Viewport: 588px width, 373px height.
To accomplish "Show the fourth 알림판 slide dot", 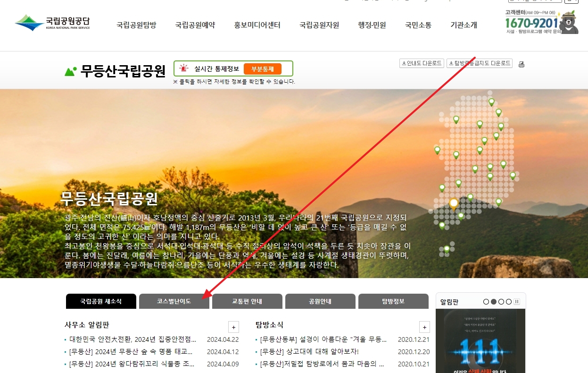I will 509,302.
